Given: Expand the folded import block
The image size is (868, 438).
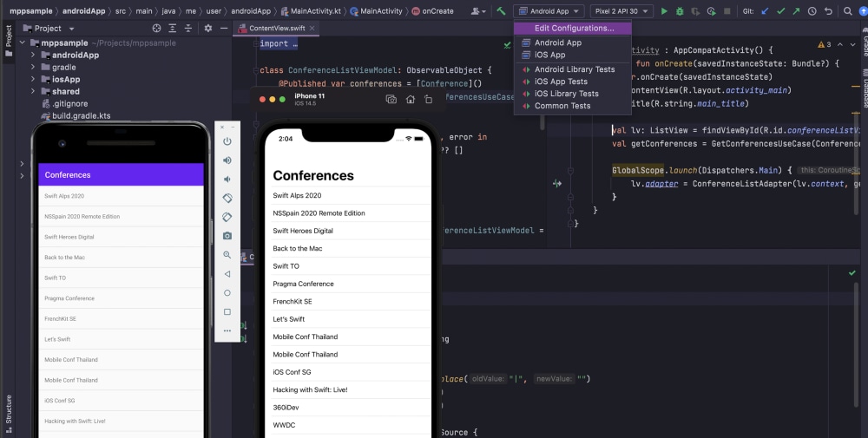Looking at the screenshot, I should click(279, 43).
